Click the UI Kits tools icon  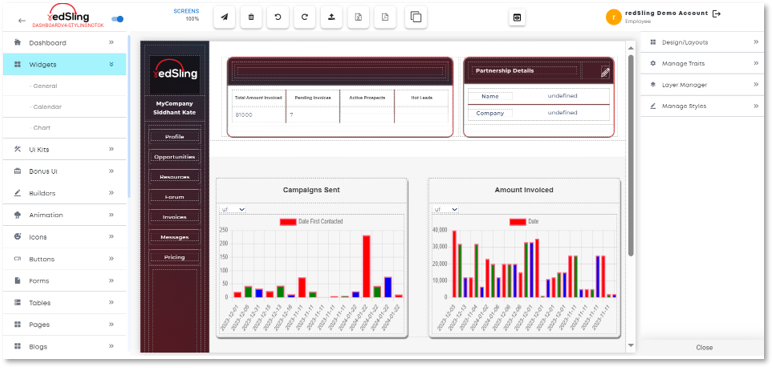18,149
